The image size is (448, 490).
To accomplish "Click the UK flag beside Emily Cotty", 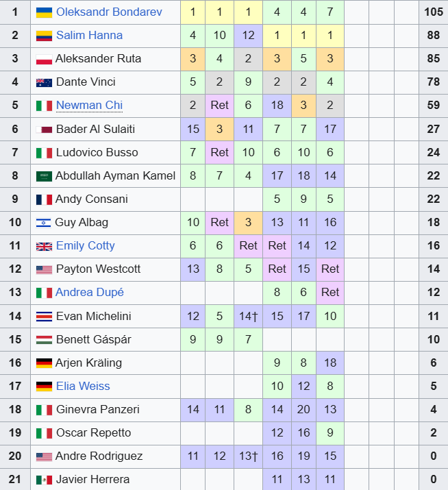I will point(44,246).
